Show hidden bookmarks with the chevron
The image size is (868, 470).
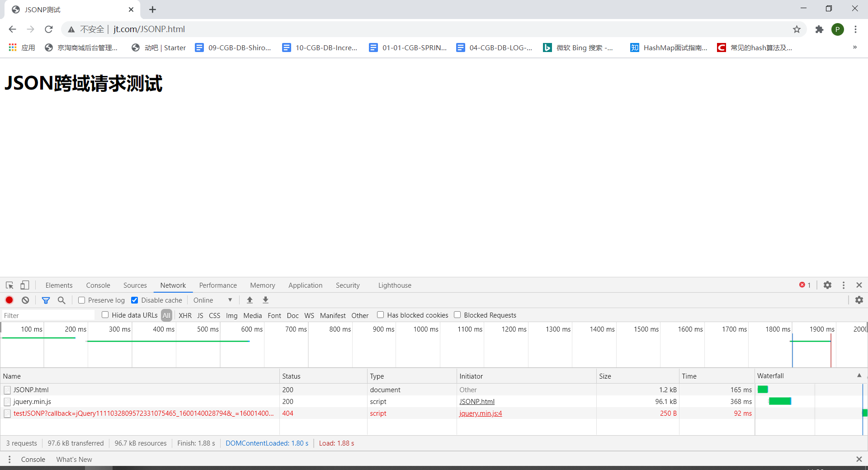tap(855, 47)
